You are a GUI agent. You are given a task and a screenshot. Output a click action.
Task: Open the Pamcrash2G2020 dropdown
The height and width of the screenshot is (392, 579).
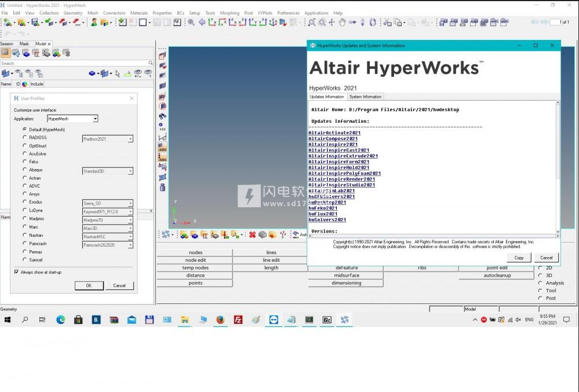click(107, 245)
